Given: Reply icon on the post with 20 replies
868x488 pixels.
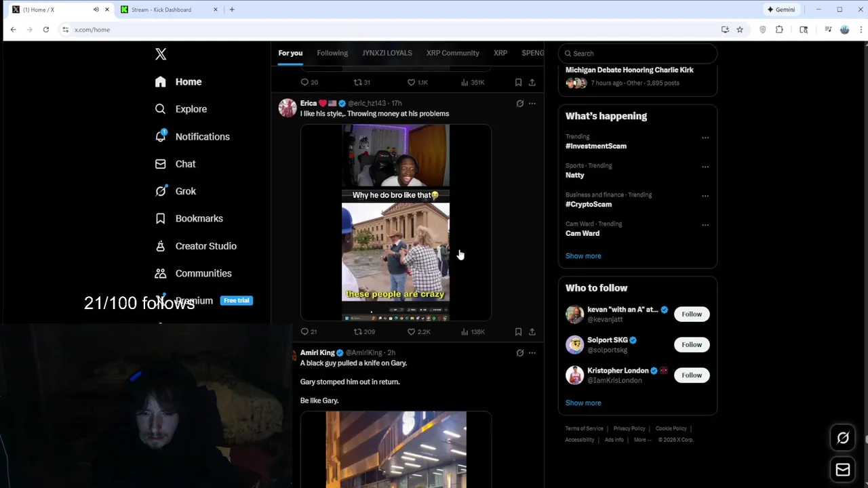Looking at the screenshot, I should click(x=304, y=82).
